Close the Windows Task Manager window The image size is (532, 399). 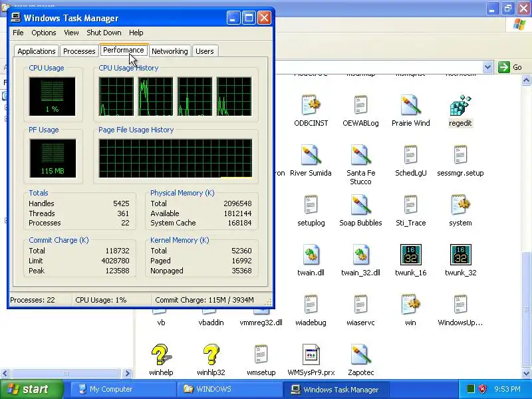(264, 18)
